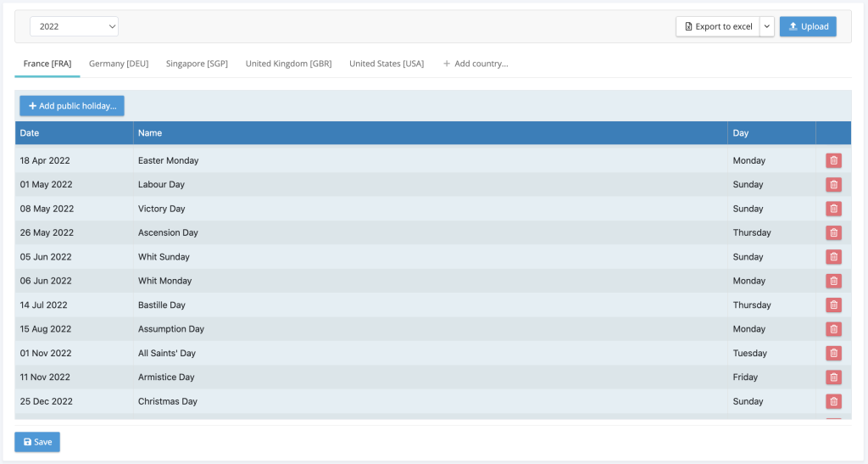
Task: Delete the Easter Monday holiday row
Action: coord(833,160)
